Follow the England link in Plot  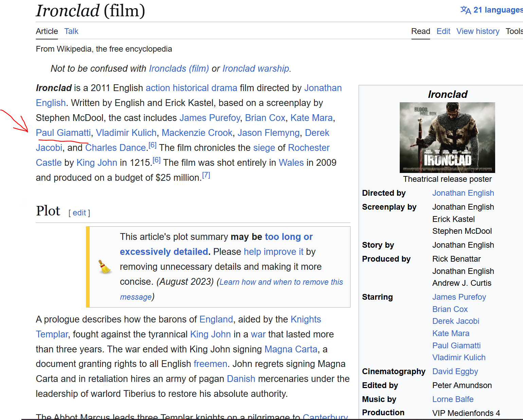(x=216, y=319)
